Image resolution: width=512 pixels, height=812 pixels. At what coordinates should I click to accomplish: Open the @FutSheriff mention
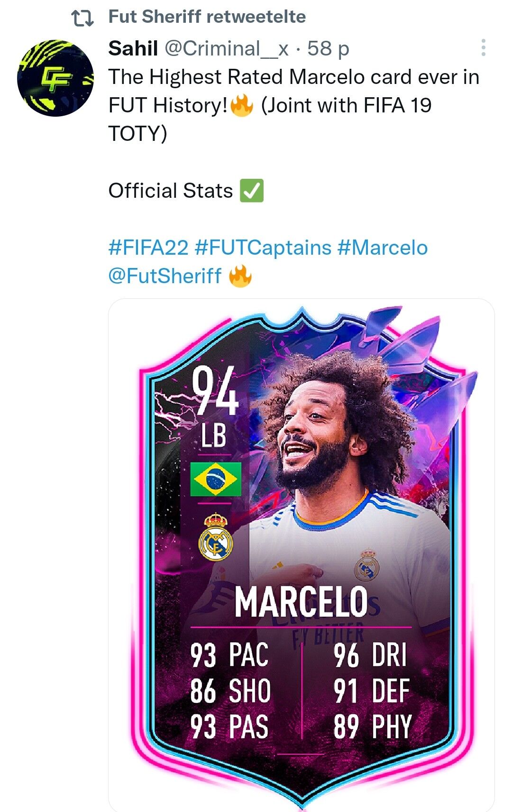click(165, 276)
